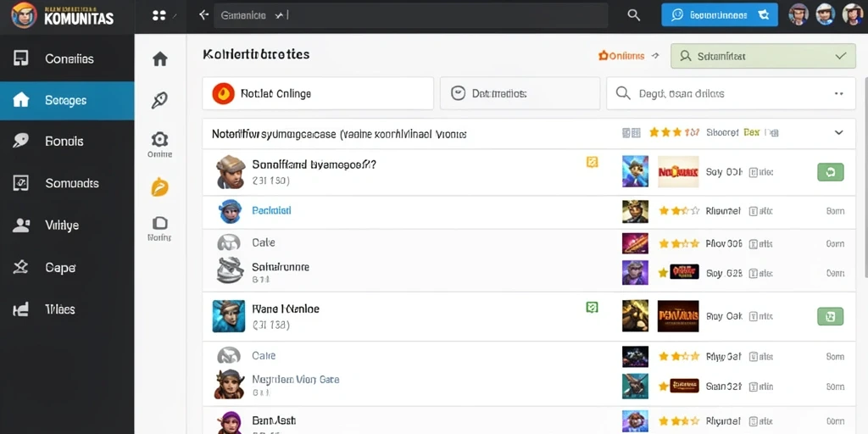The image size is (868, 434).
Task: Open the middle user avatar at top right
Action: (x=826, y=15)
